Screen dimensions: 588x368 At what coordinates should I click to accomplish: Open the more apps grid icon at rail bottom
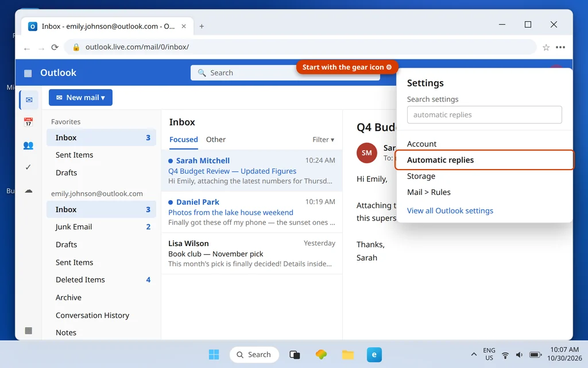[x=29, y=331]
